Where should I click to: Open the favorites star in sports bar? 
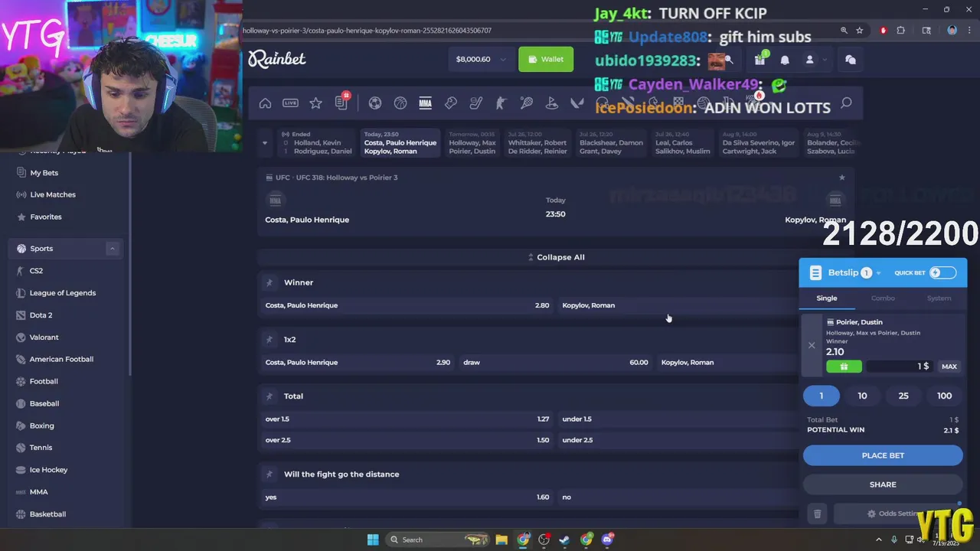point(315,103)
